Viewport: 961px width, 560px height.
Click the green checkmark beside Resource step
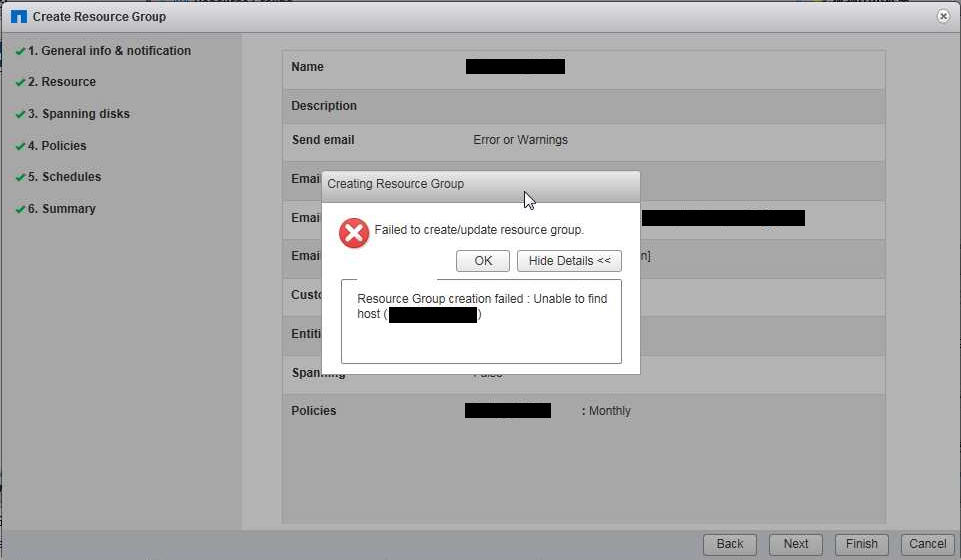[20, 83]
